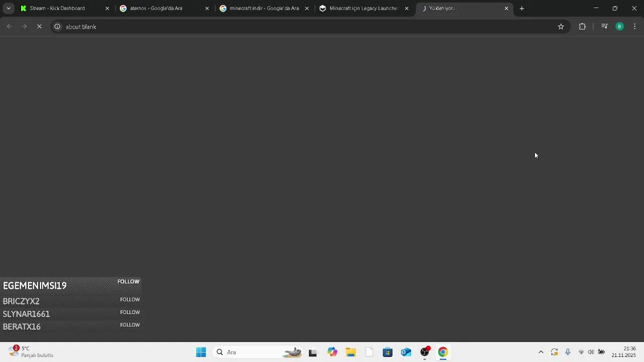Click the microphone tray icon
Screen dimensions: 644x362
pyautogui.click(x=568, y=352)
